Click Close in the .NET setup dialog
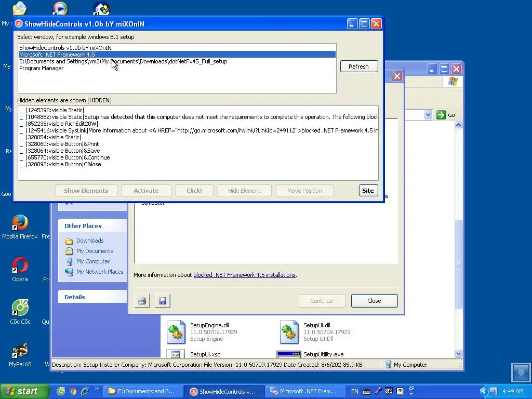This screenshot has width=532, height=399. 374,301
